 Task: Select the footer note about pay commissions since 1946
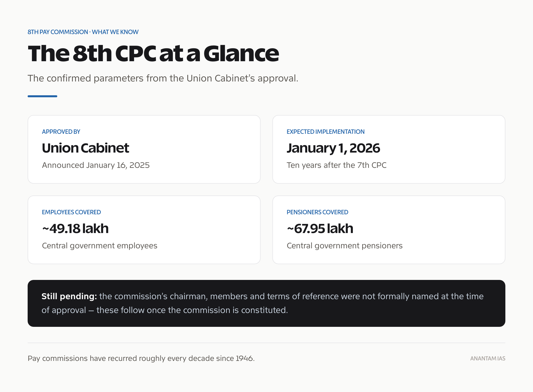click(141, 358)
